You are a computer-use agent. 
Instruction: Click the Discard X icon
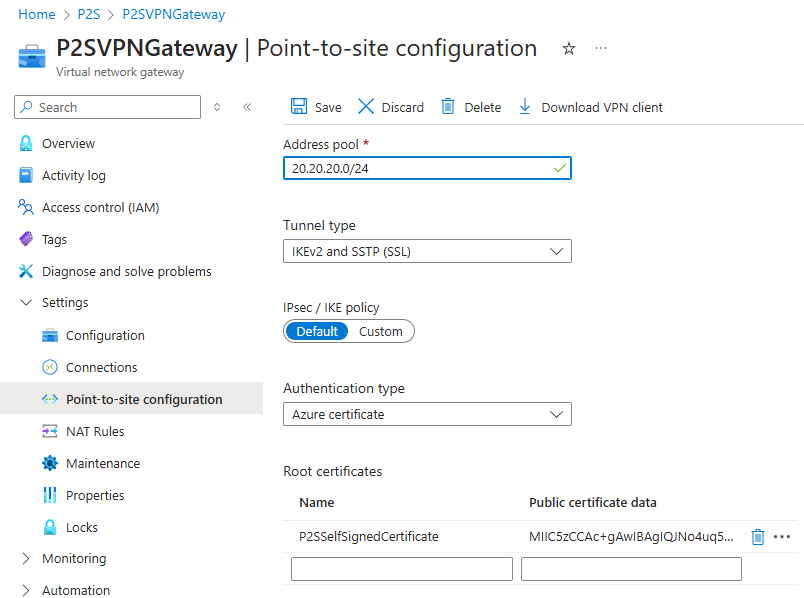[x=366, y=107]
